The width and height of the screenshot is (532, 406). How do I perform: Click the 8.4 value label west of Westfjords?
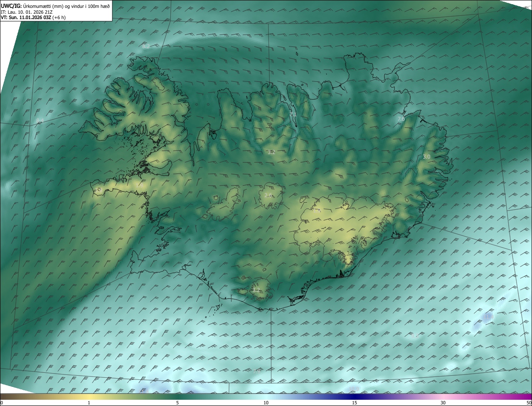pyautogui.click(x=40, y=121)
